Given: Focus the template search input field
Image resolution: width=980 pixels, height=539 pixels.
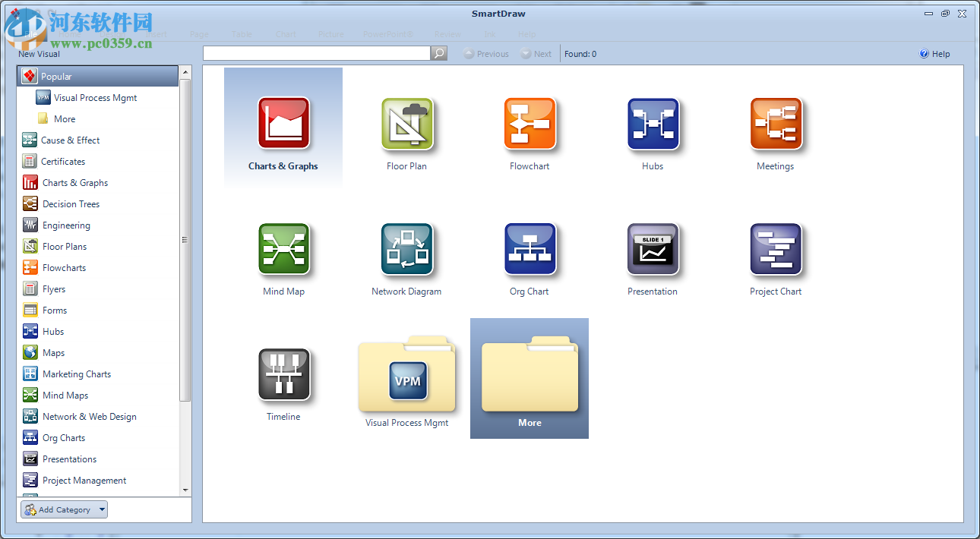Looking at the screenshot, I should 317,54.
